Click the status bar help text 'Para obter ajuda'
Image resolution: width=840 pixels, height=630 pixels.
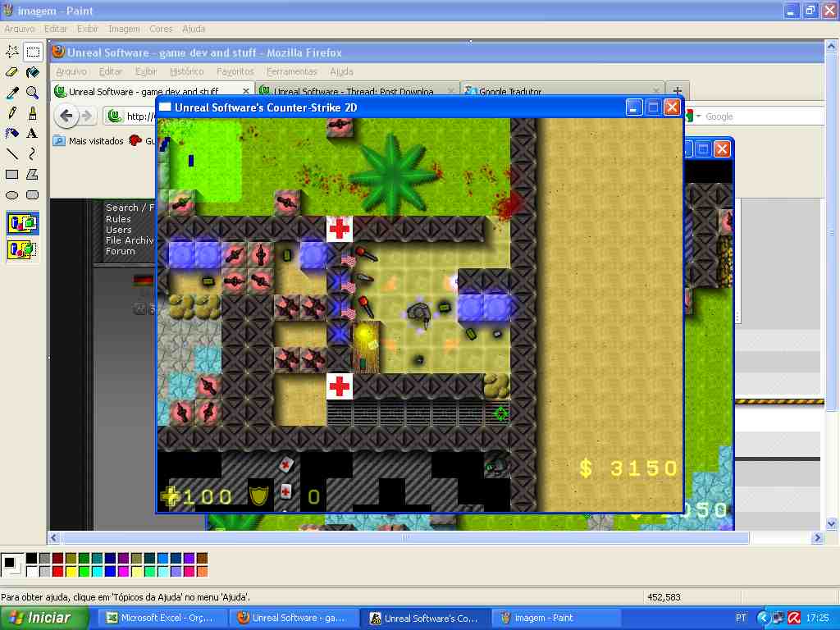(x=126, y=597)
